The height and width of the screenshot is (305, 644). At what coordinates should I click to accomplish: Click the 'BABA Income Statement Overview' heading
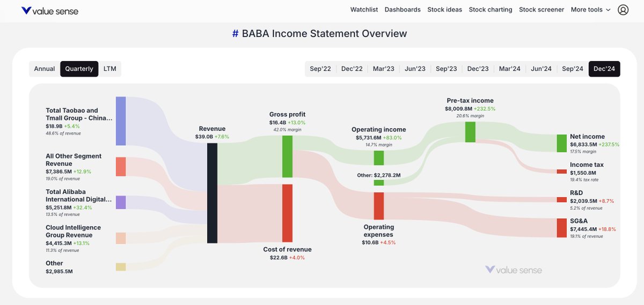pyautogui.click(x=324, y=33)
